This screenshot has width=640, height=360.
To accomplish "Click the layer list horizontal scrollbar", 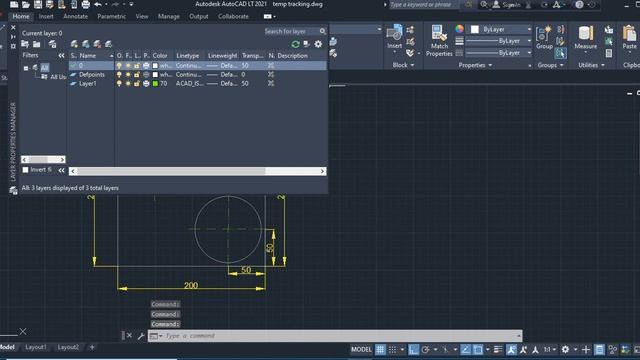I will 198,171.
